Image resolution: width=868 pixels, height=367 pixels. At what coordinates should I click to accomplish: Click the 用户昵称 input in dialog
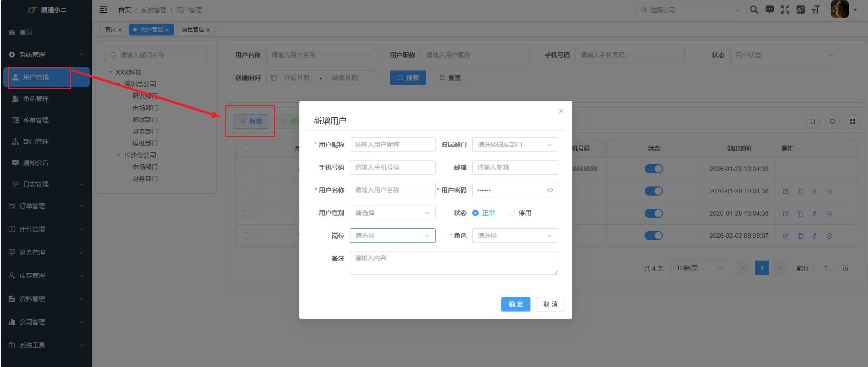coord(392,145)
